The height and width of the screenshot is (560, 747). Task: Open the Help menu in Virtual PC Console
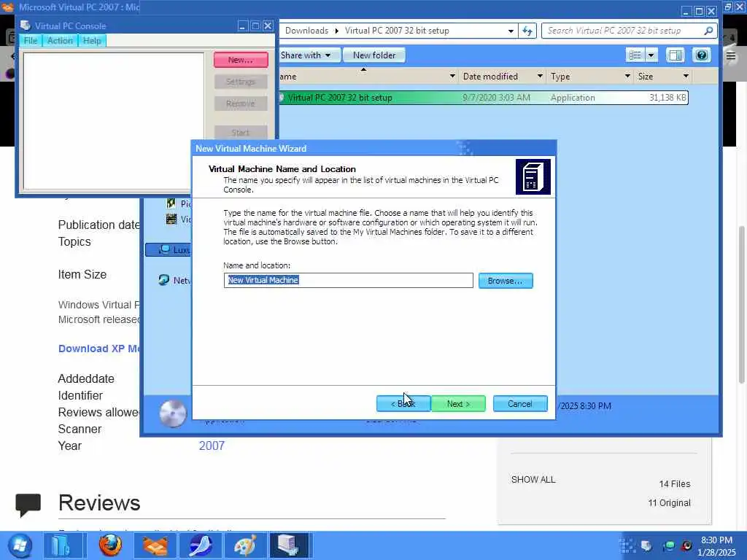pyautogui.click(x=92, y=41)
